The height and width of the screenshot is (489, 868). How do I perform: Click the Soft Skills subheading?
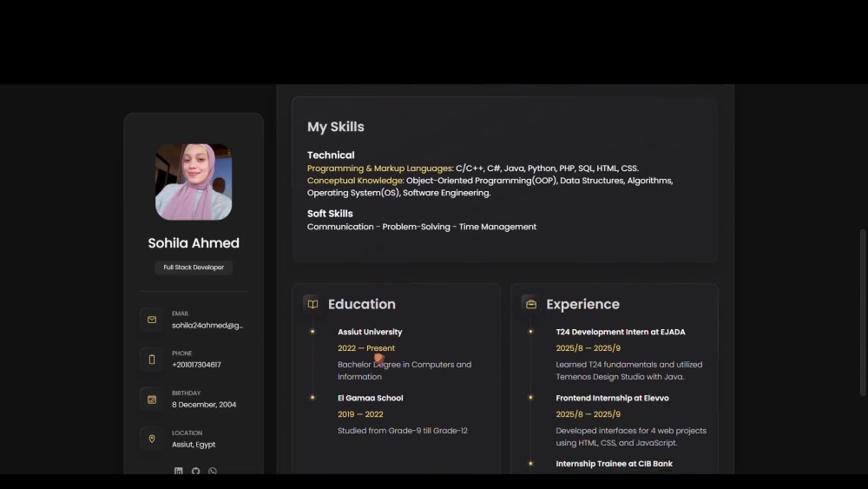coord(330,213)
